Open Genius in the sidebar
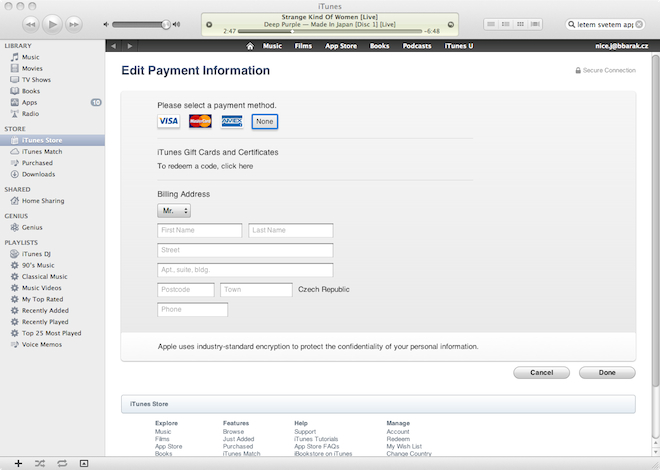 pyautogui.click(x=52, y=227)
